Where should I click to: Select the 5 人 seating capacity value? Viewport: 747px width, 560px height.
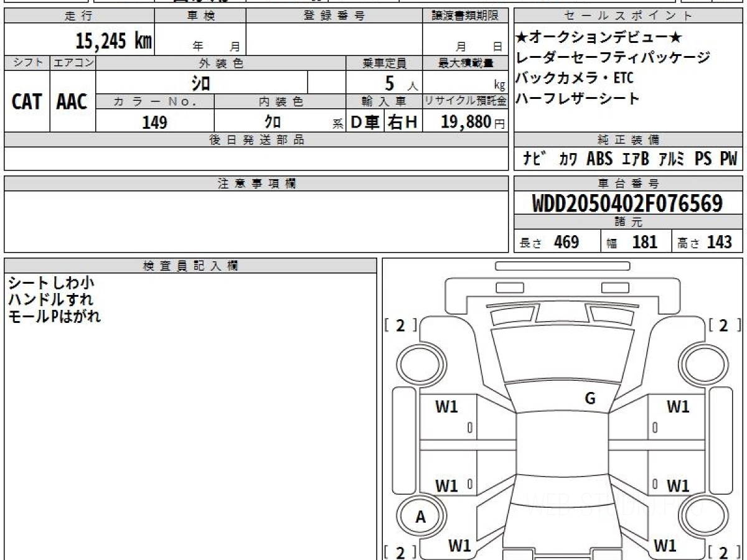(400, 83)
